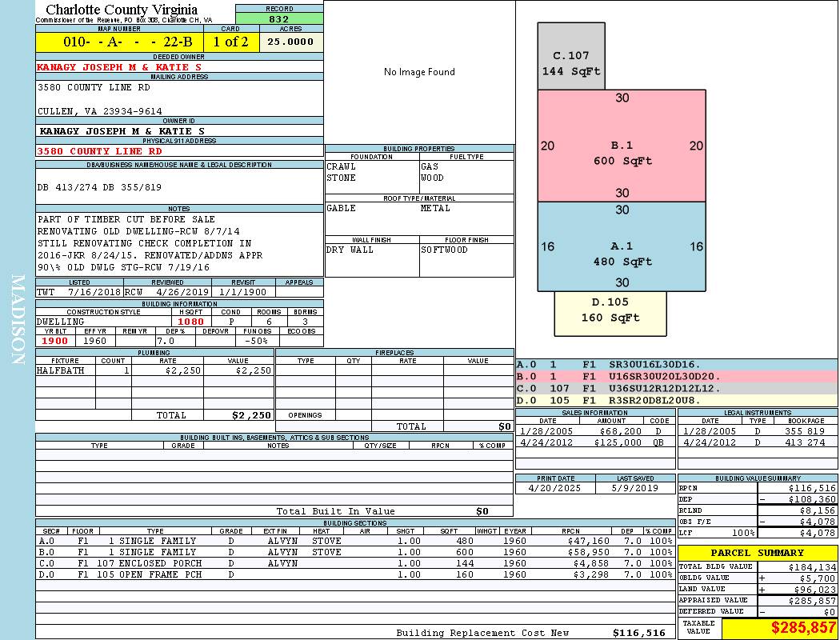Image resolution: width=840 pixels, height=640 pixels.
Task: Select gray sketch section C.107 144 SqFt
Action: point(571,56)
